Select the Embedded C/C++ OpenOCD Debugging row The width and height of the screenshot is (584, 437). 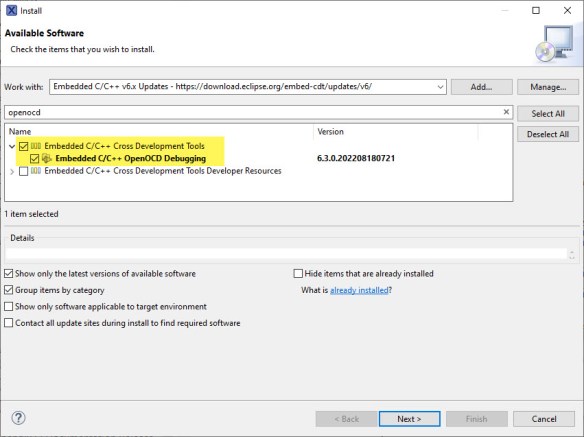[258, 158]
